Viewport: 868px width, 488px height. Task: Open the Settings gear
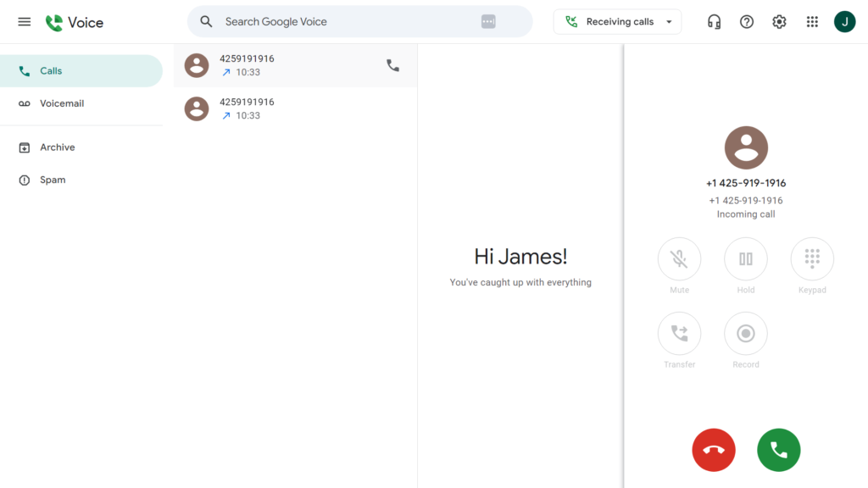(779, 21)
